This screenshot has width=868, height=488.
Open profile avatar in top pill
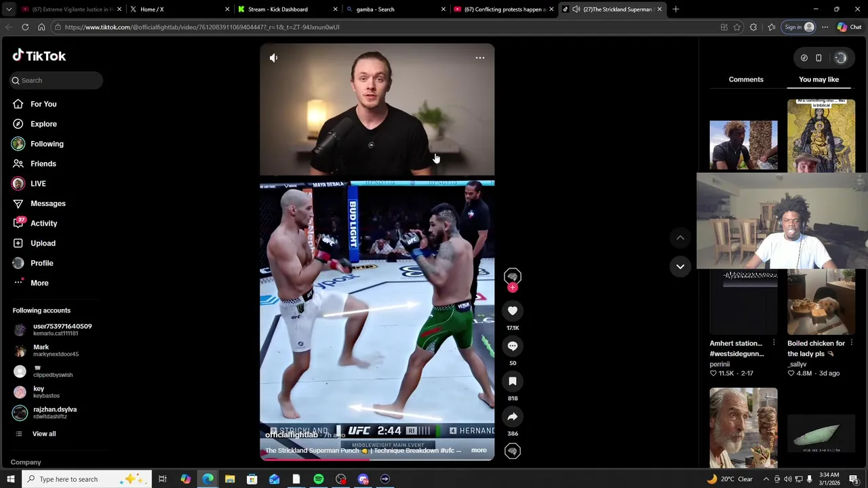point(840,58)
